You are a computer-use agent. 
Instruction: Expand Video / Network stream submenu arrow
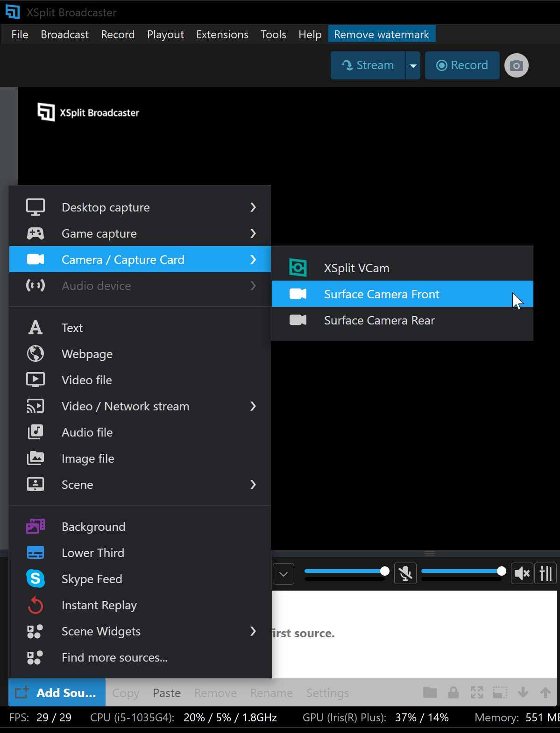click(253, 406)
